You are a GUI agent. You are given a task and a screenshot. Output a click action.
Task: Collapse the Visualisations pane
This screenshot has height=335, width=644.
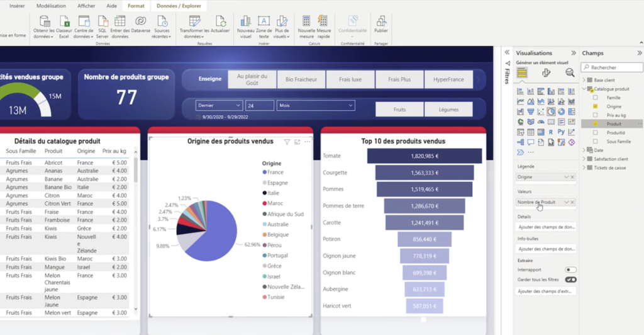(x=574, y=53)
